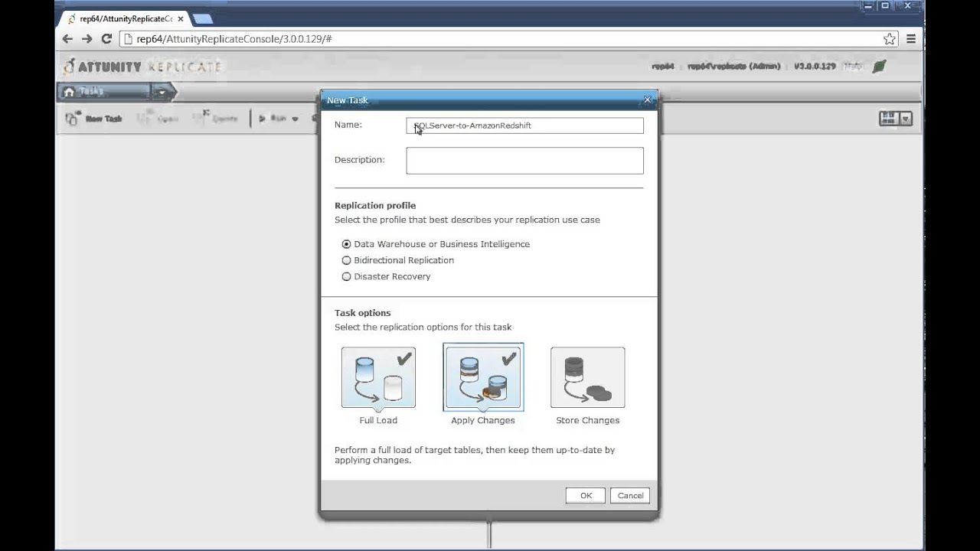Screen dimensions: 980x551
Task: Select Data Warehouse or Business Intelligence profile
Action: [346, 244]
